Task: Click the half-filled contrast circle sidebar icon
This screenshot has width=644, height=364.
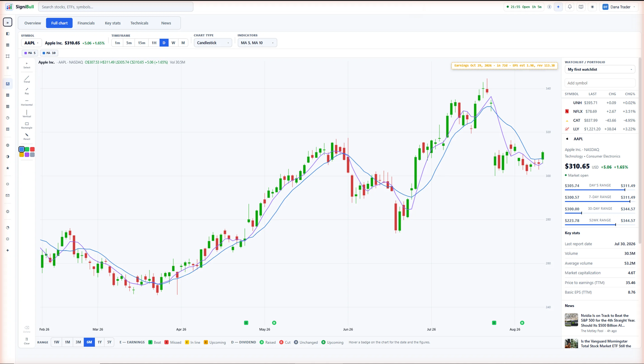Action: point(7,156)
